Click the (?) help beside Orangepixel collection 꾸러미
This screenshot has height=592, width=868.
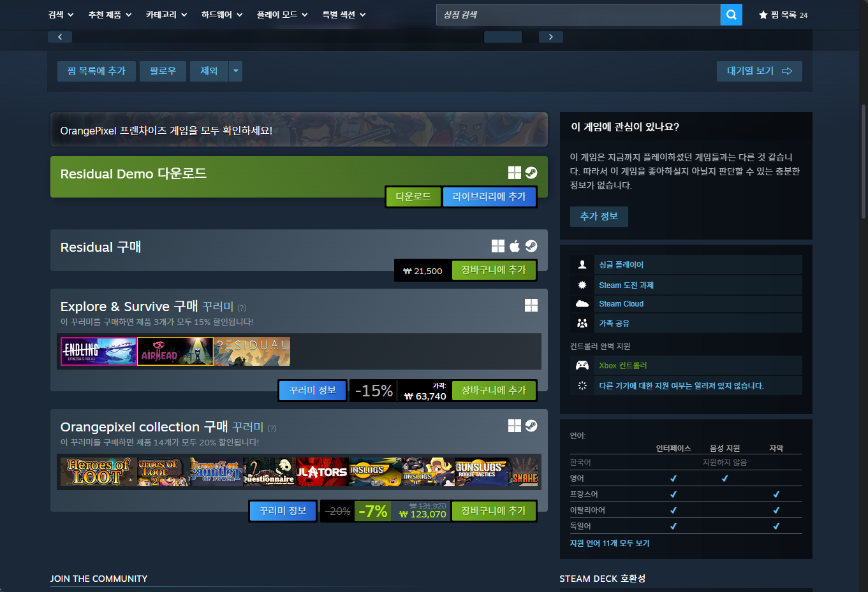click(272, 428)
